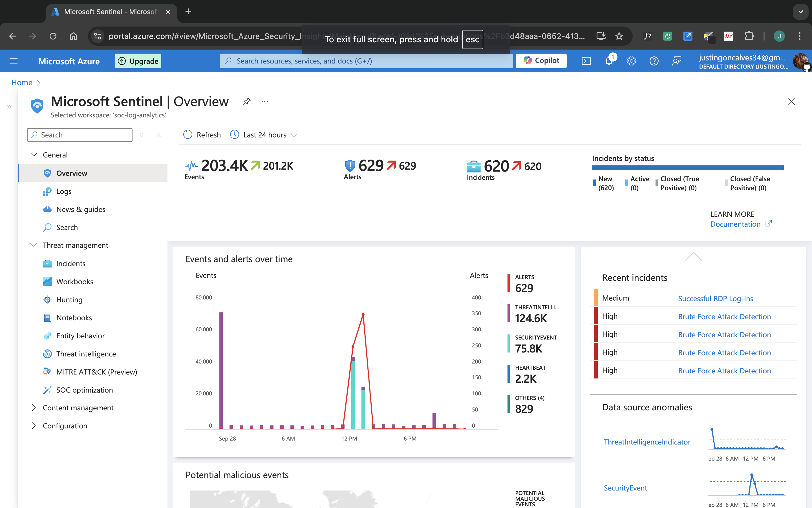Open the Feedback icon in top bar
Screen dimensions: 812x508
(x=676, y=61)
